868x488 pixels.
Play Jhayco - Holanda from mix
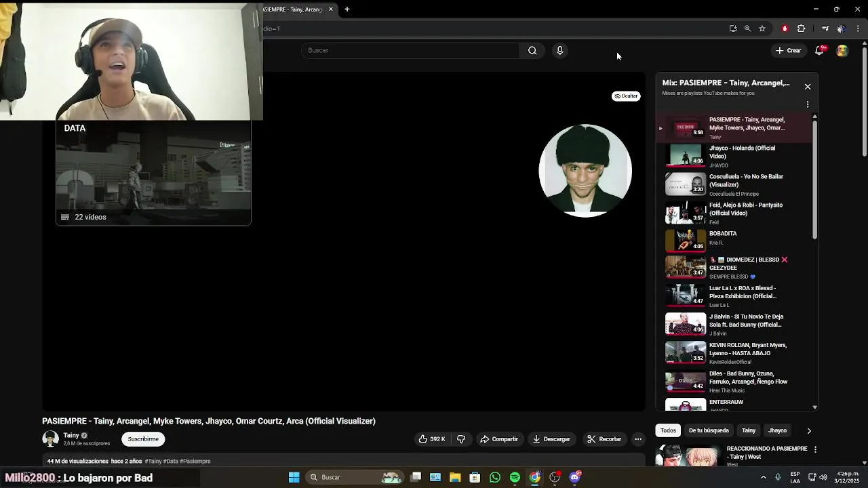click(x=736, y=156)
